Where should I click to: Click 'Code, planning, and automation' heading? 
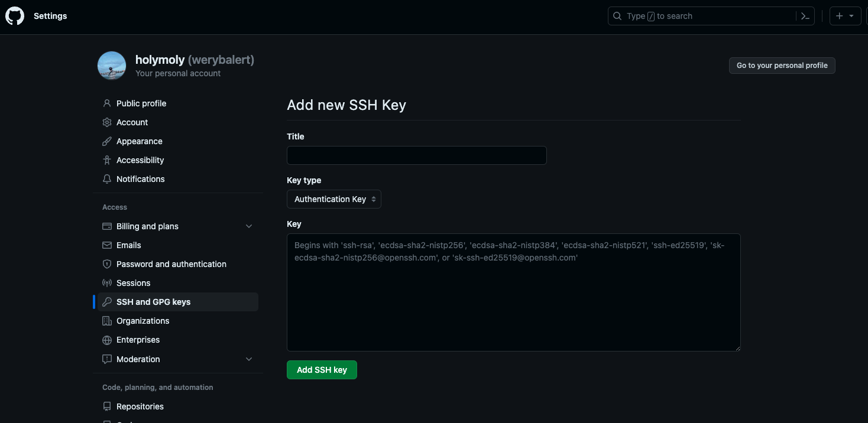coord(158,388)
